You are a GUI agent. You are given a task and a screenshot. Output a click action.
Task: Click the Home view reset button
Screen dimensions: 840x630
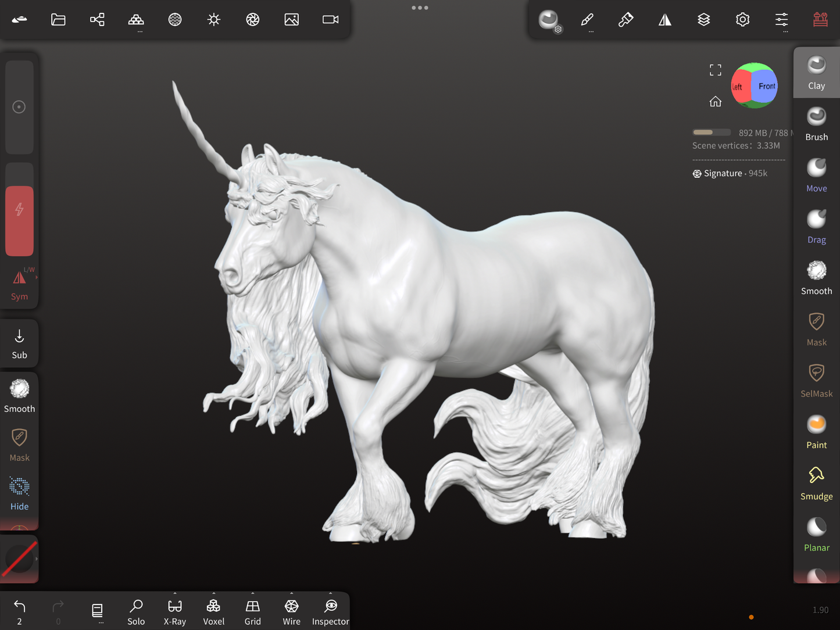tap(715, 102)
